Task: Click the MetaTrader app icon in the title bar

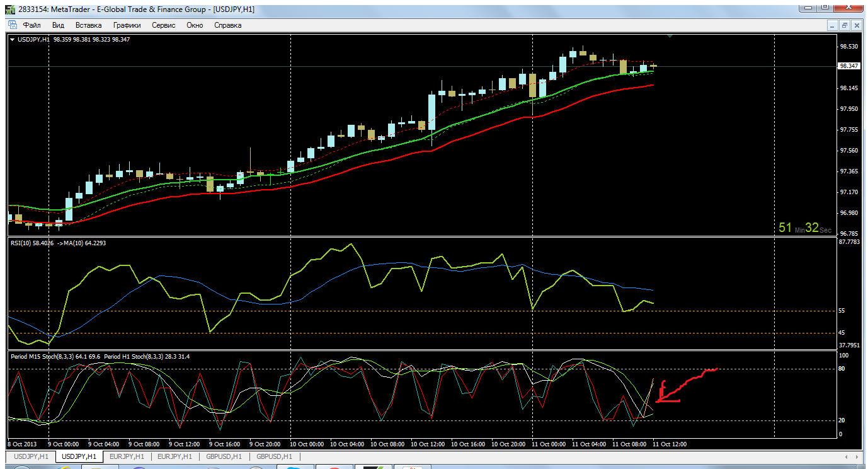Action: pyautogui.click(x=10, y=9)
